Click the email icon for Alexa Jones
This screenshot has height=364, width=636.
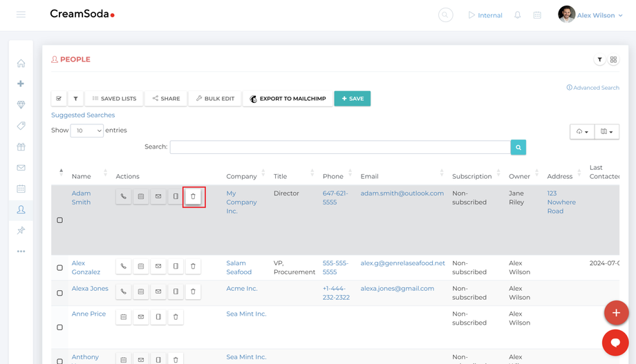[158, 291]
